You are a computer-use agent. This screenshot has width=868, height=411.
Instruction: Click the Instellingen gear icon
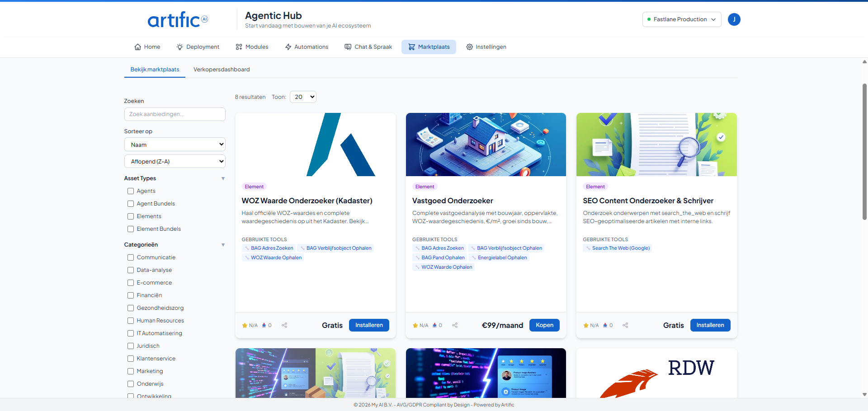470,47
